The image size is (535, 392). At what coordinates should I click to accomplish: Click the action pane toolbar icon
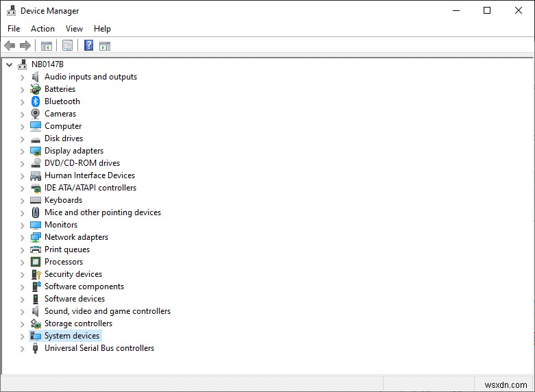[x=105, y=46]
